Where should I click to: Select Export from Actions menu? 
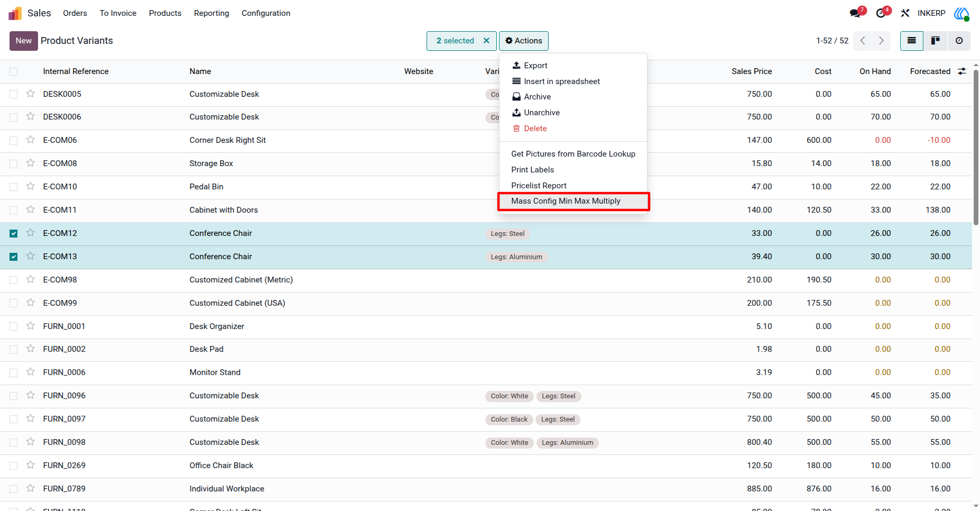pyautogui.click(x=574, y=66)
